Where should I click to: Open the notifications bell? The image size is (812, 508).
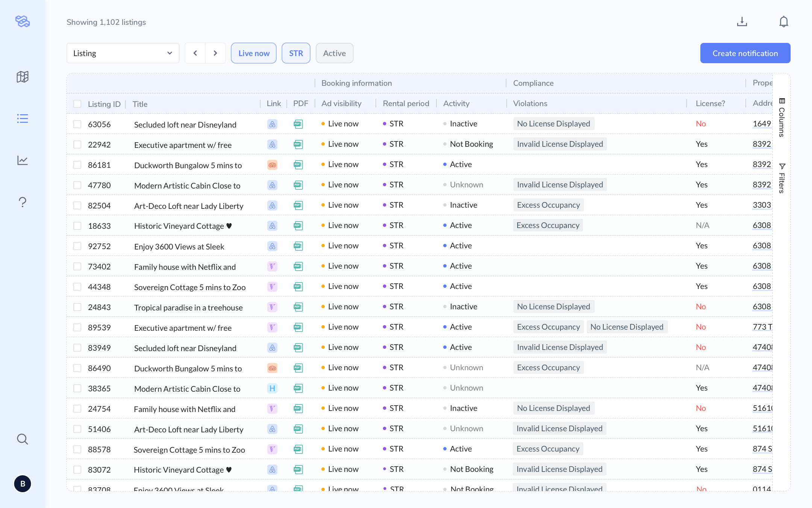(784, 21)
